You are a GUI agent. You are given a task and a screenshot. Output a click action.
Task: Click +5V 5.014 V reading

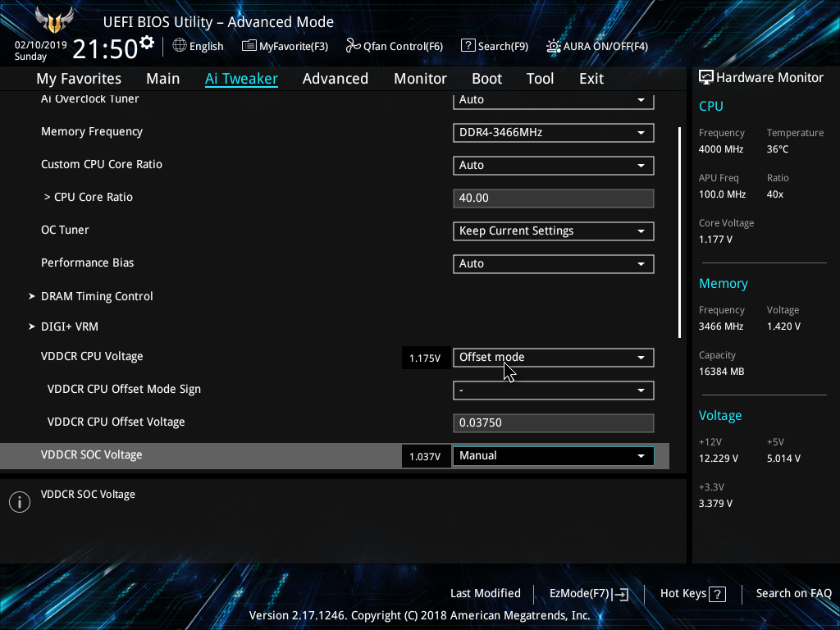(783, 459)
